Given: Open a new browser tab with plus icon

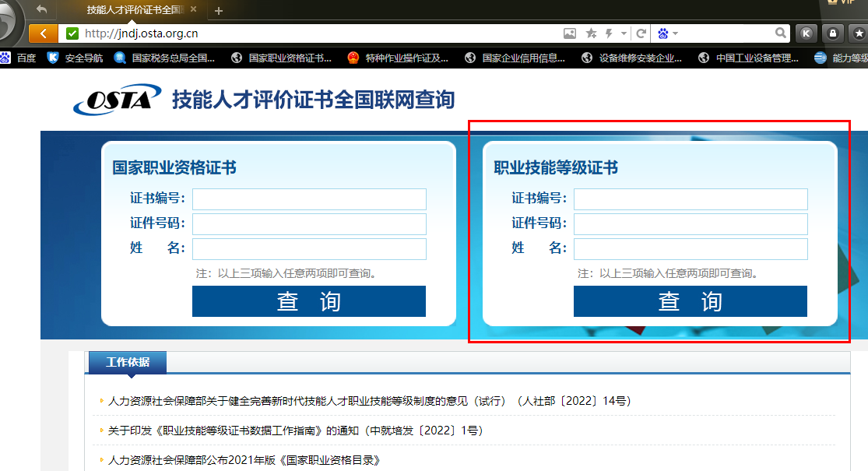Looking at the screenshot, I should pos(219,11).
